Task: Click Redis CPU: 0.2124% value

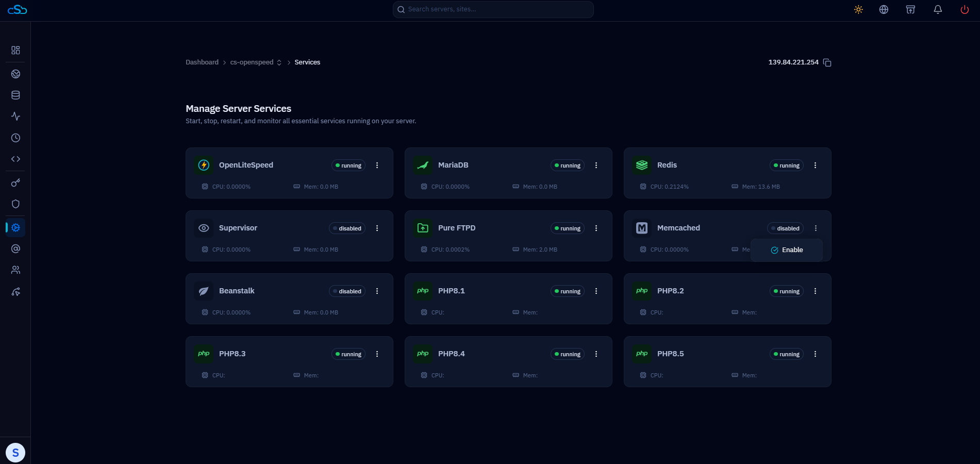Action: [x=670, y=187]
